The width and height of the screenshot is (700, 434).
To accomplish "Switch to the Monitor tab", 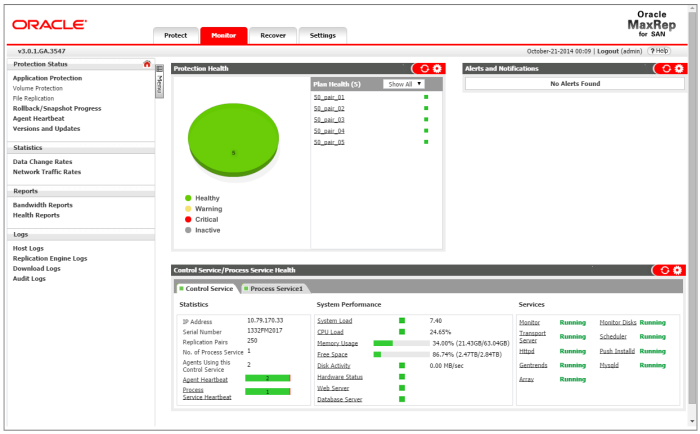I will pyautogui.click(x=224, y=35).
